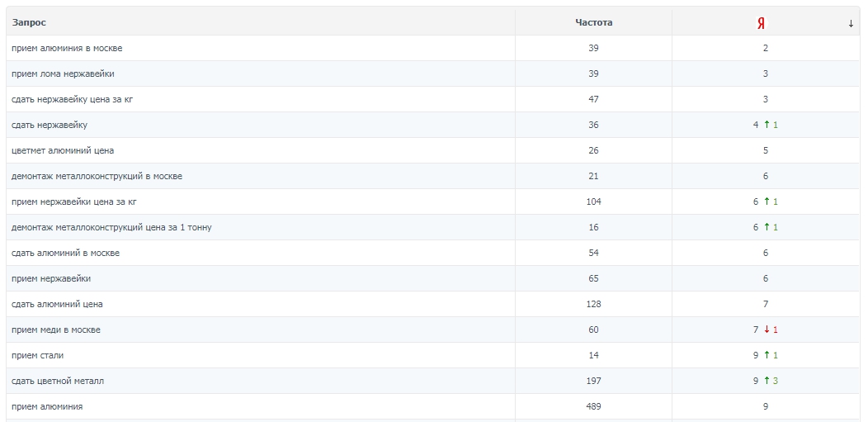868x422 pixels.
Task: Click frequency value 60
Action: [593, 330]
